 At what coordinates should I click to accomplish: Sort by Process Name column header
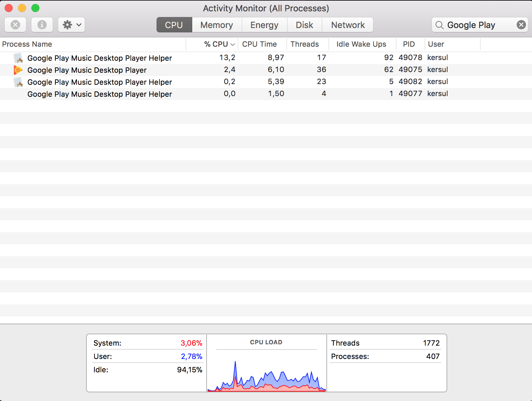(x=93, y=44)
